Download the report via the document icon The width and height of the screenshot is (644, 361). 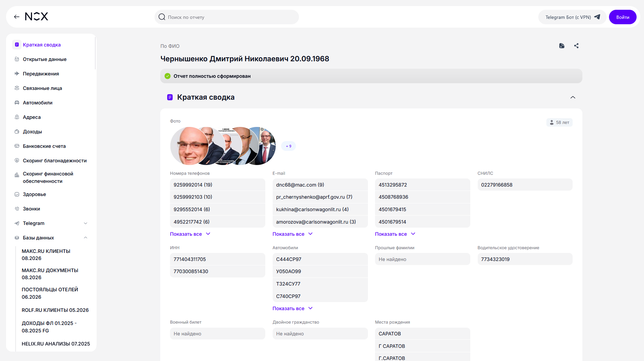562,46
